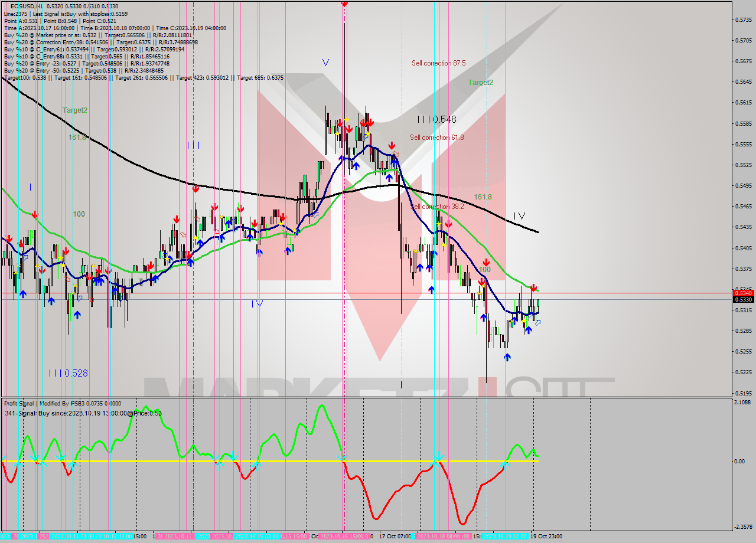Viewport: 756px width, 543px height.
Task: Click the 0.5735 price axis value
Action: [744, 20]
